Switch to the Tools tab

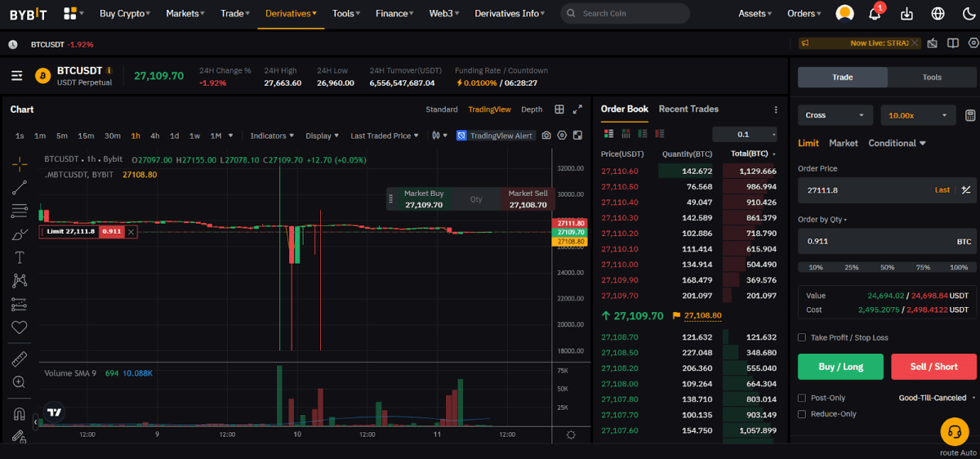point(932,77)
